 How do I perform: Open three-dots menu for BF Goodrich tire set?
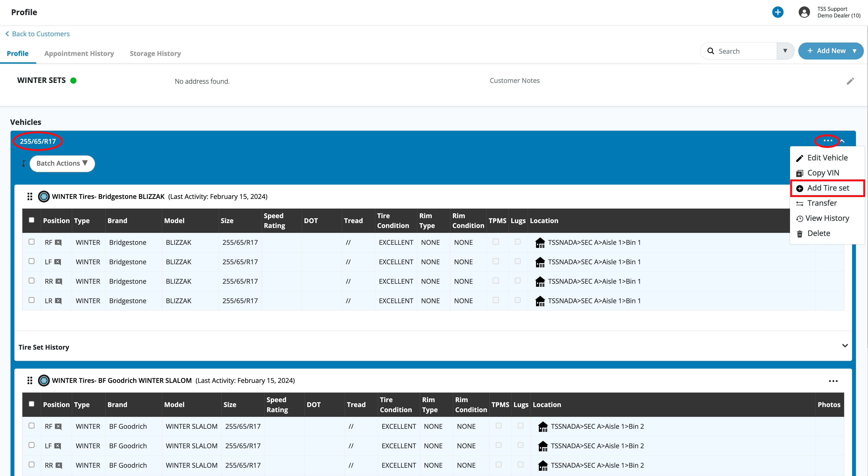coord(833,381)
